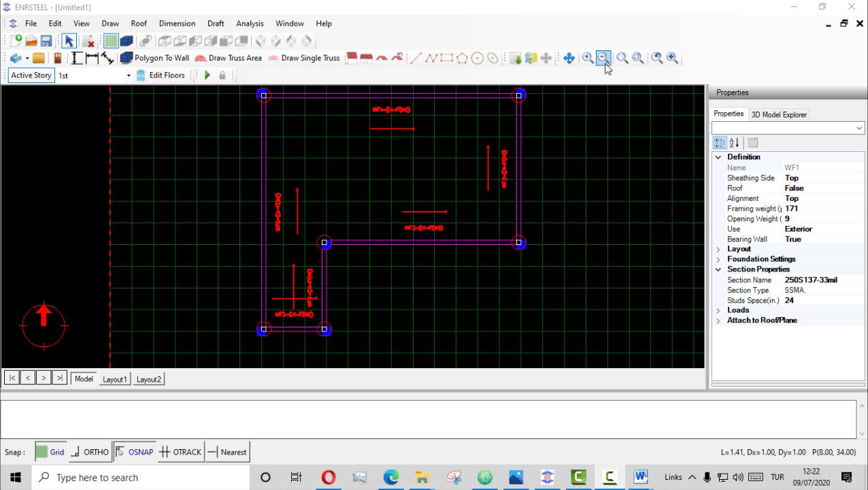
Task: Select the arrow pointer tool
Action: [x=69, y=42]
